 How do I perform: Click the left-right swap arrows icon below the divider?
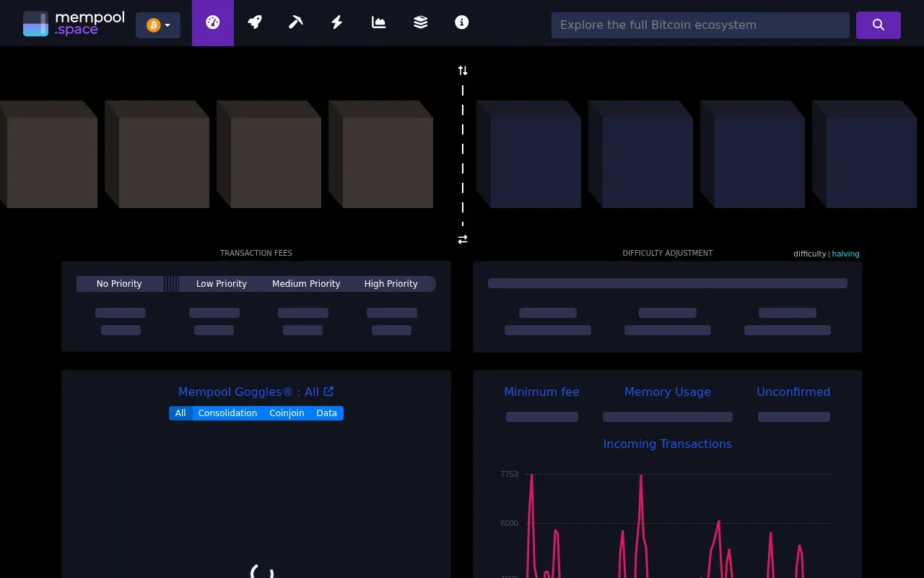[x=463, y=239]
